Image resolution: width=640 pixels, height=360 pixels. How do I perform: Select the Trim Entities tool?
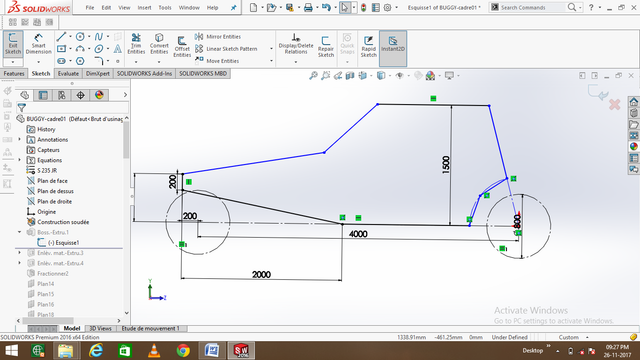pyautogui.click(x=136, y=44)
